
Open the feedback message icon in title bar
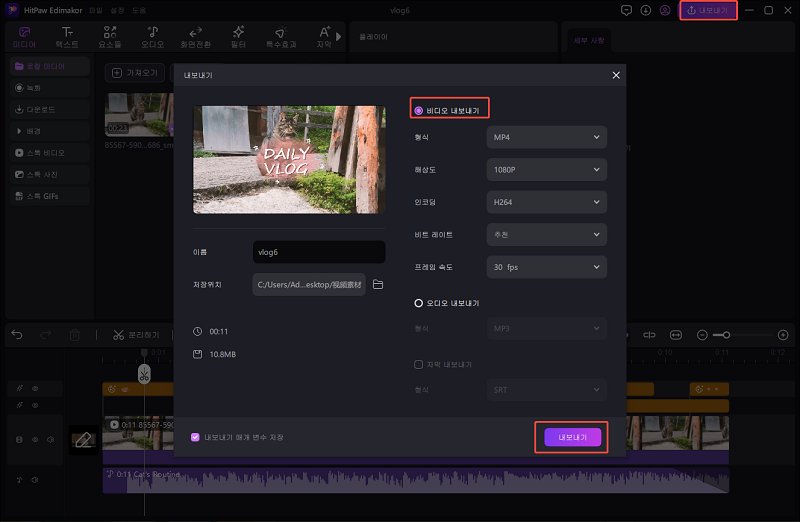coord(626,10)
